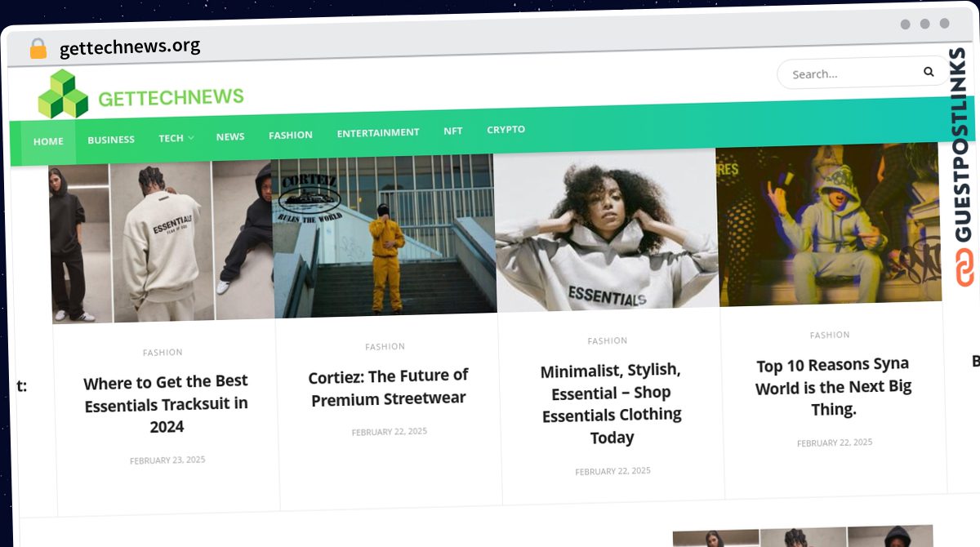Click the padlock icon beside the URL

click(38, 49)
